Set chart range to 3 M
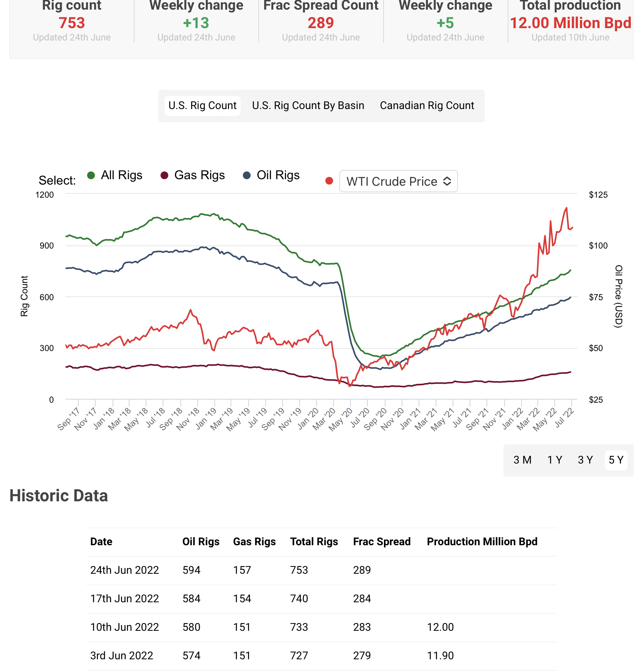This screenshot has height=672, width=643. pyautogui.click(x=522, y=460)
